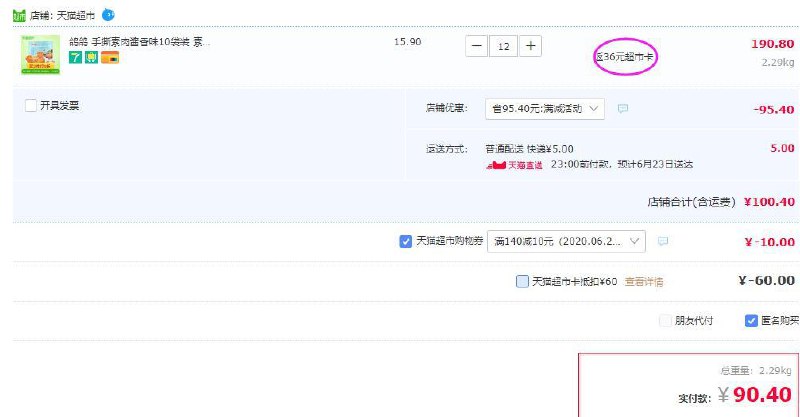This screenshot has width=800, height=417.
Task: Uncheck the 天猫超市购物券 checkbox
Action: (406, 241)
